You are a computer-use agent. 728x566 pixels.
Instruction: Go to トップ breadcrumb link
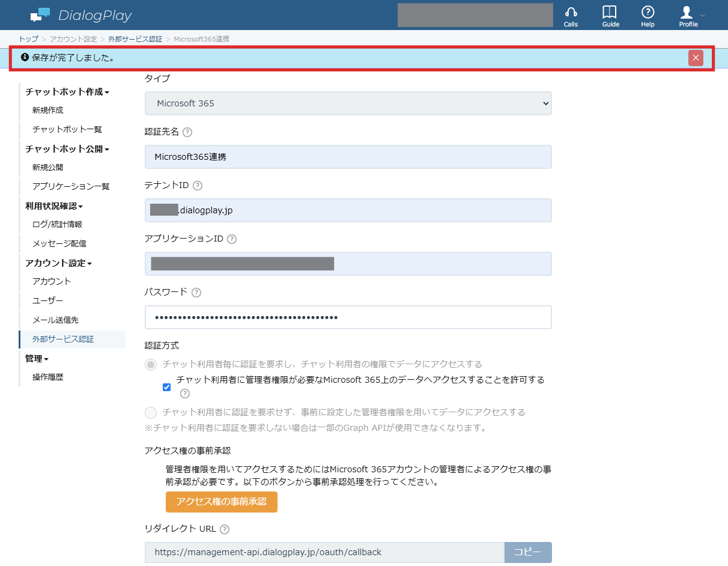pos(28,39)
